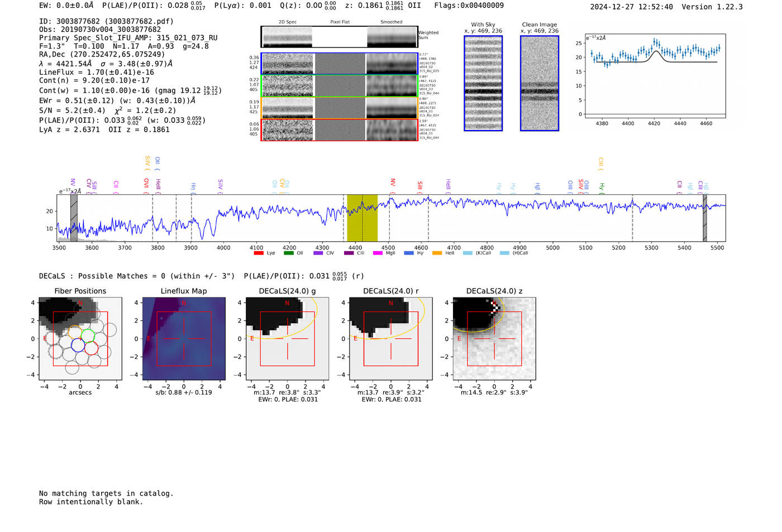Click the orange HeII legend swatch
This screenshot has height=532, width=782.
click(437, 253)
